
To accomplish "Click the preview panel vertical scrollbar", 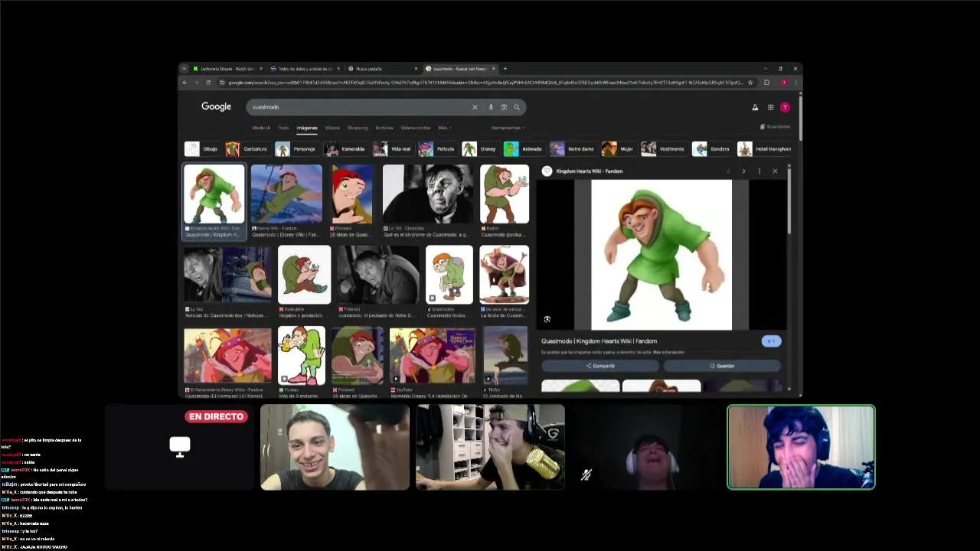I will (x=789, y=201).
